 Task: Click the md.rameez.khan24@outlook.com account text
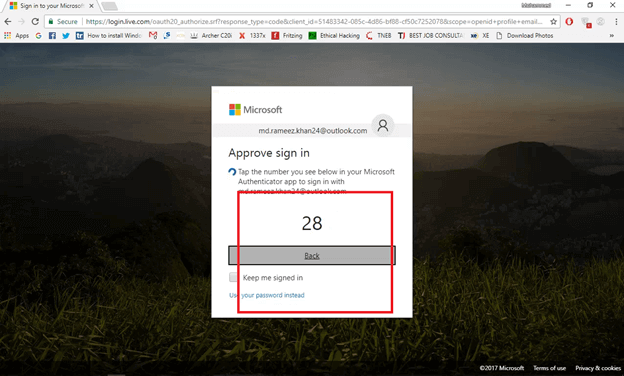point(313,131)
